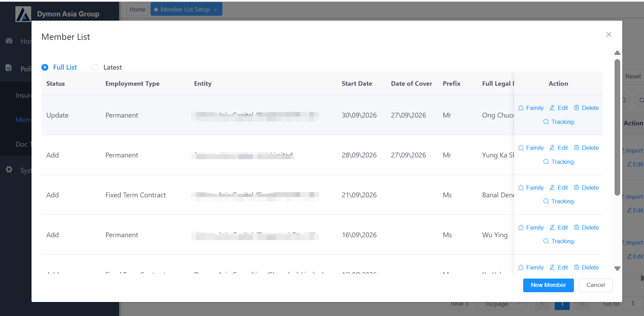This screenshot has width=644, height=316.
Task: Select the Full List radio button
Action: [45, 67]
